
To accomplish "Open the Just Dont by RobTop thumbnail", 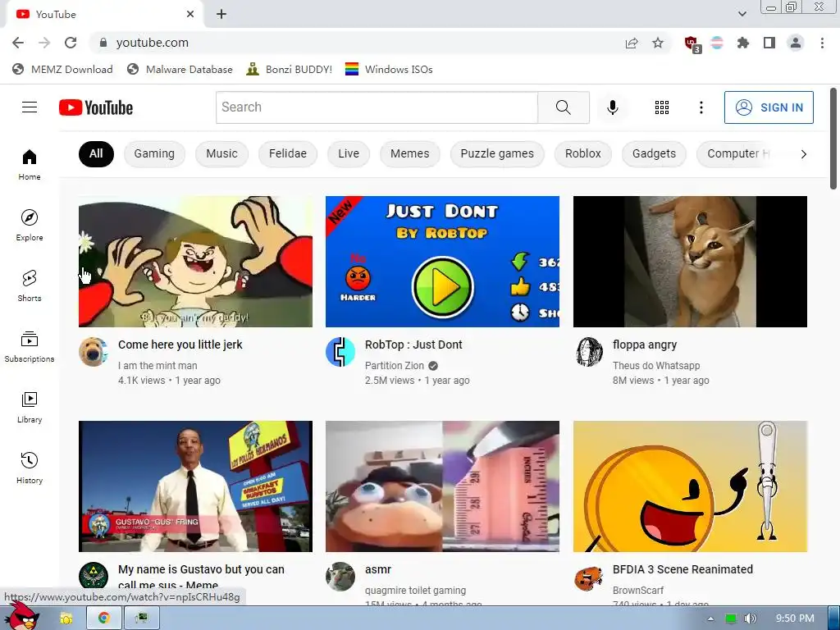I will click(442, 262).
